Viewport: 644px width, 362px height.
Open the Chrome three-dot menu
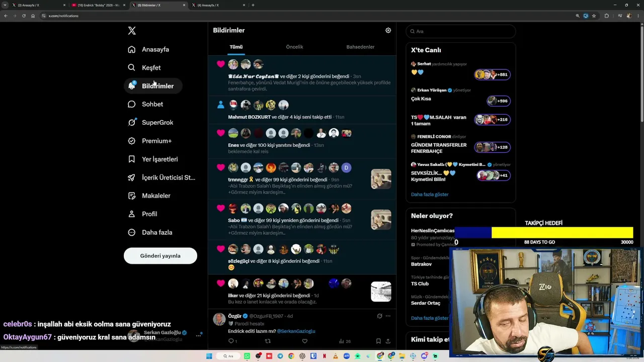[638, 16]
